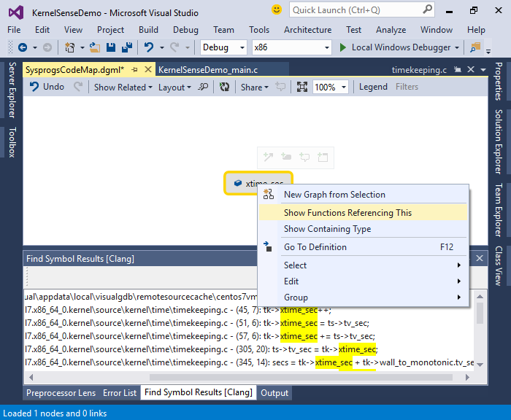The image size is (511, 420).
Task: Choose New Graph from Selection
Action: [364, 195]
